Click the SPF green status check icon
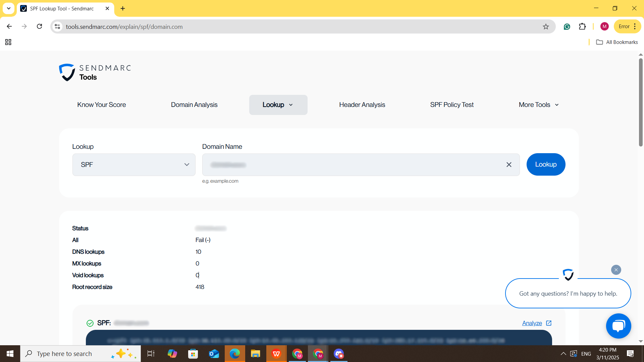The width and height of the screenshot is (644, 362). pyautogui.click(x=90, y=323)
